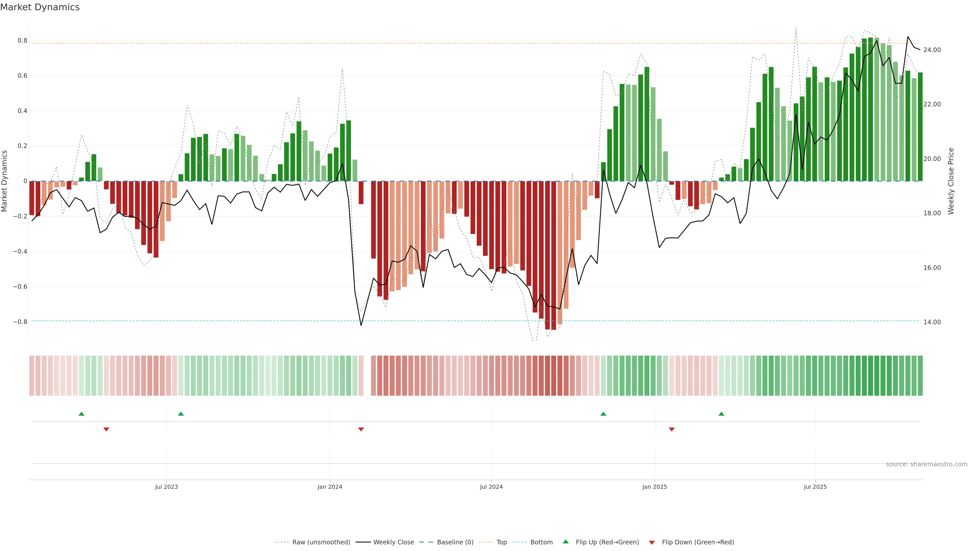The image size is (980, 551).
Task: Open the source: sharemaestro.com text
Action: 926,464
